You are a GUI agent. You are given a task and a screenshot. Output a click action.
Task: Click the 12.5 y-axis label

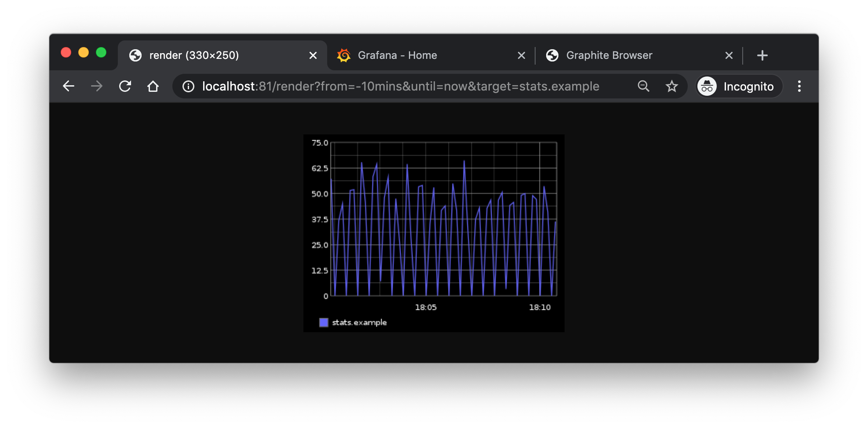tap(320, 271)
